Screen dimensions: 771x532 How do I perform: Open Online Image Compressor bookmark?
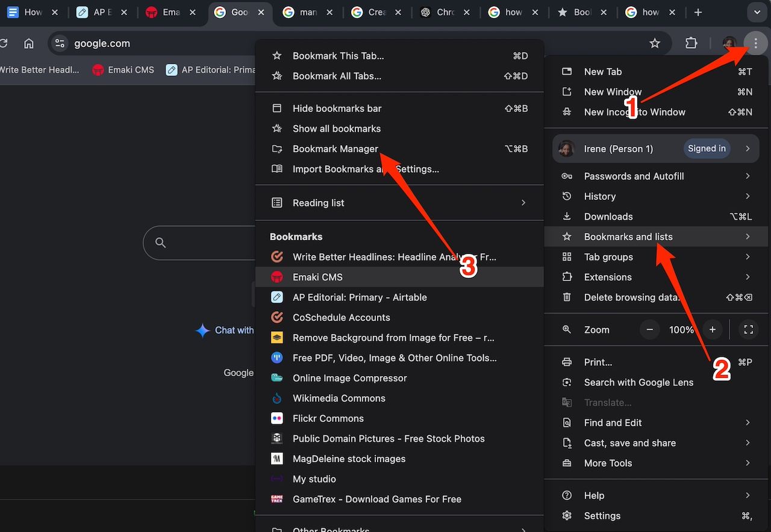[x=399, y=378]
